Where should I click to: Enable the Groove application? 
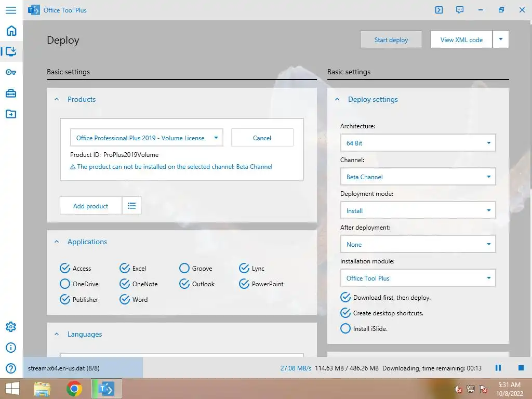click(x=184, y=269)
